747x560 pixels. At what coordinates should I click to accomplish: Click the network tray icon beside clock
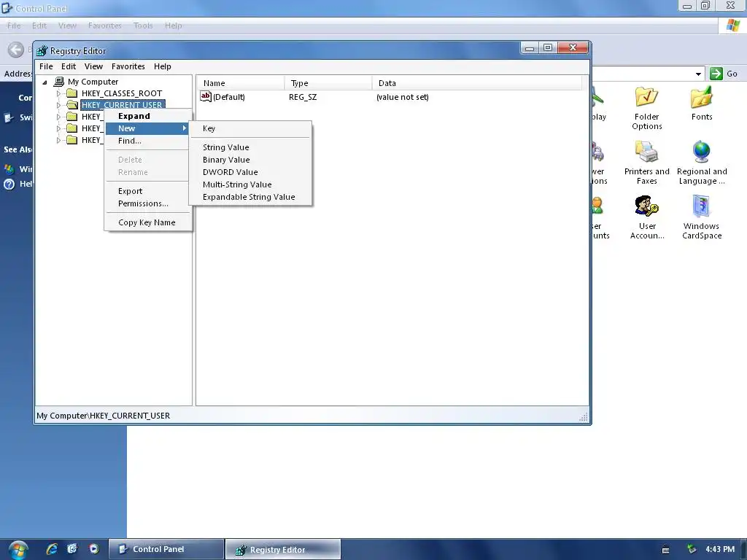(x=692, y=550)
